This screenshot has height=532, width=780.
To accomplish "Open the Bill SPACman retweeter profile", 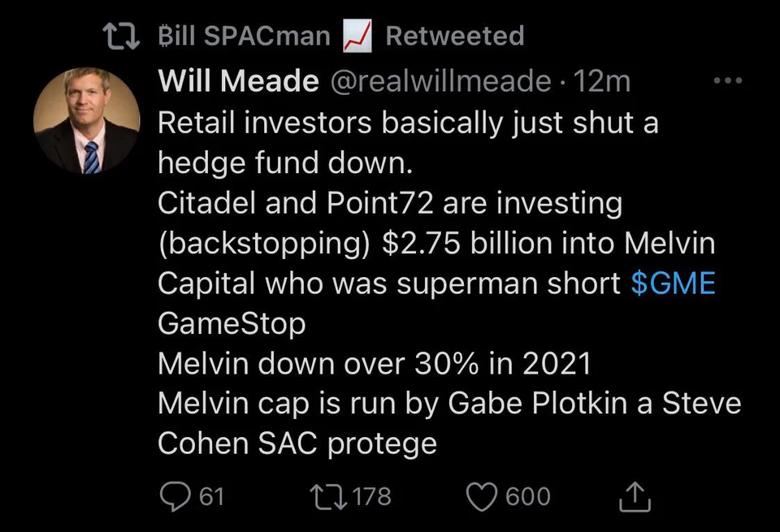I will tap(241, 36).
